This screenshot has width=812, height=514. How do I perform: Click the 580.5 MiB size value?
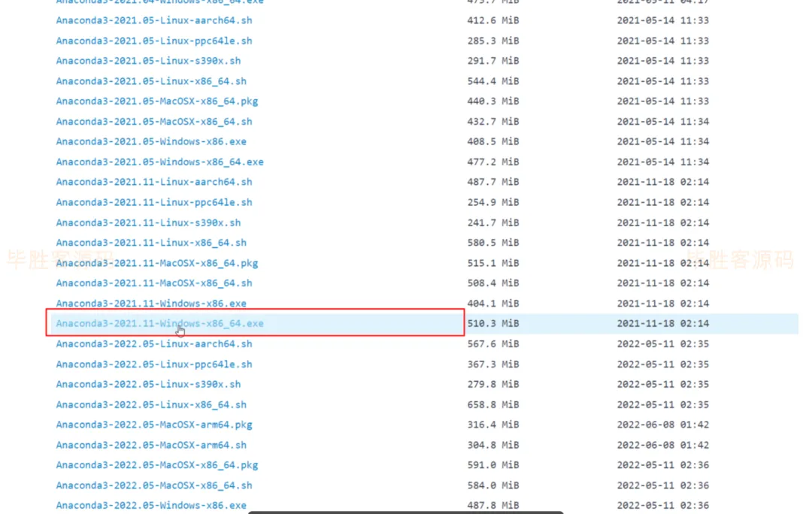tap(493, 243)
